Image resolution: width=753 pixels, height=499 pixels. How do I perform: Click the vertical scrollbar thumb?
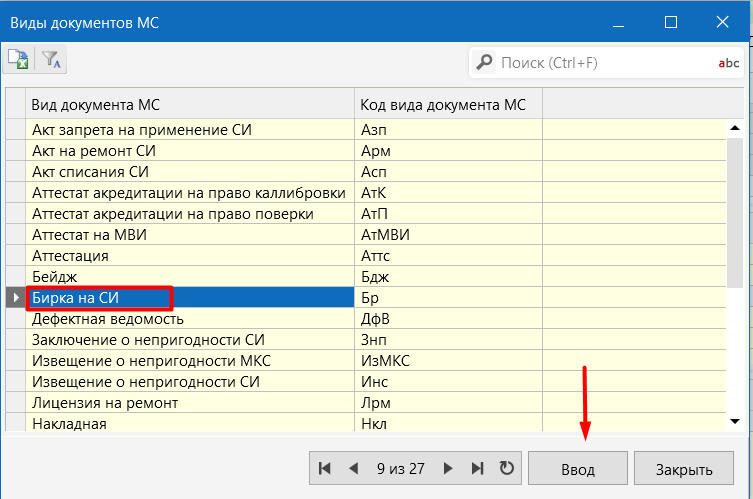[x=735, y=213]
